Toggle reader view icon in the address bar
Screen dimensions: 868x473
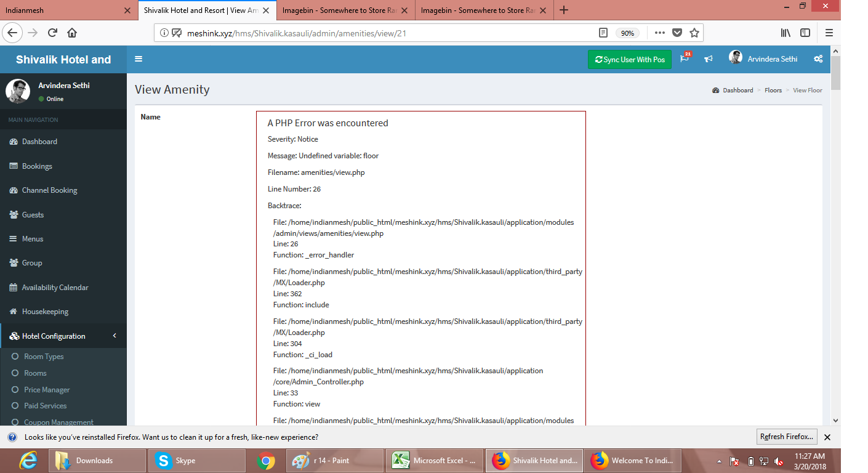604,33
